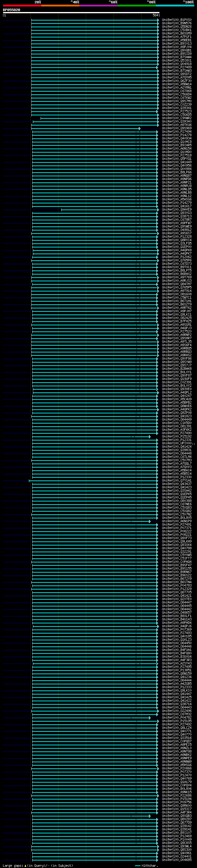The width and height of the screenshot is (197, 868).
Task: Select label UniRef100_Q41424
Action: pos(176,446)
